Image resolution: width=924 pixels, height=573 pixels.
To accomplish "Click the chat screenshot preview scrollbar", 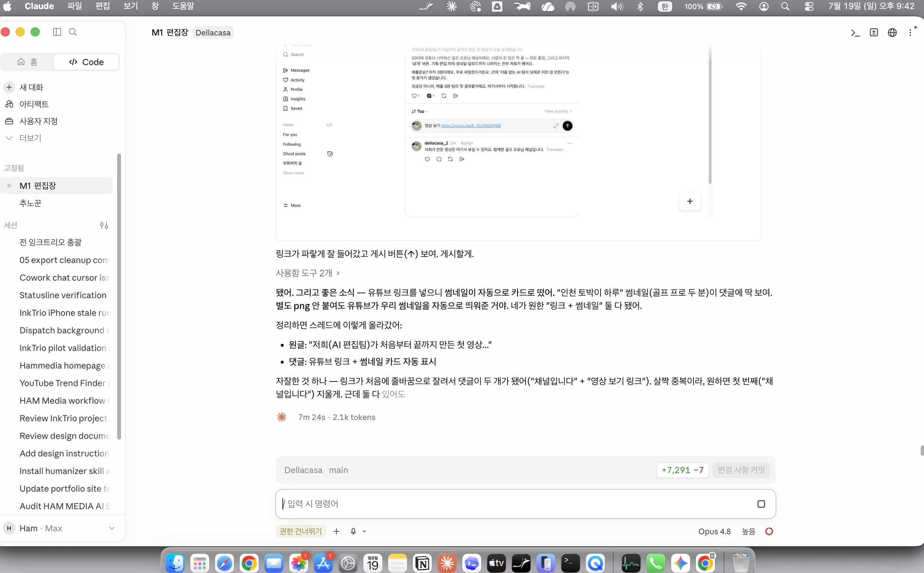I will tap(710, 114).
